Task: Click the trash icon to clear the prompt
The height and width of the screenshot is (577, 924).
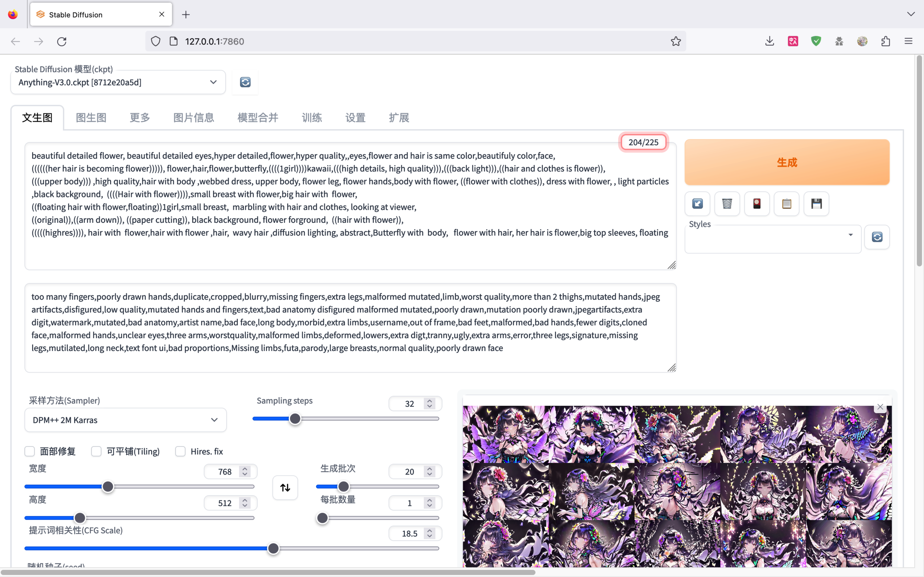Action: (x=727, y=204)
